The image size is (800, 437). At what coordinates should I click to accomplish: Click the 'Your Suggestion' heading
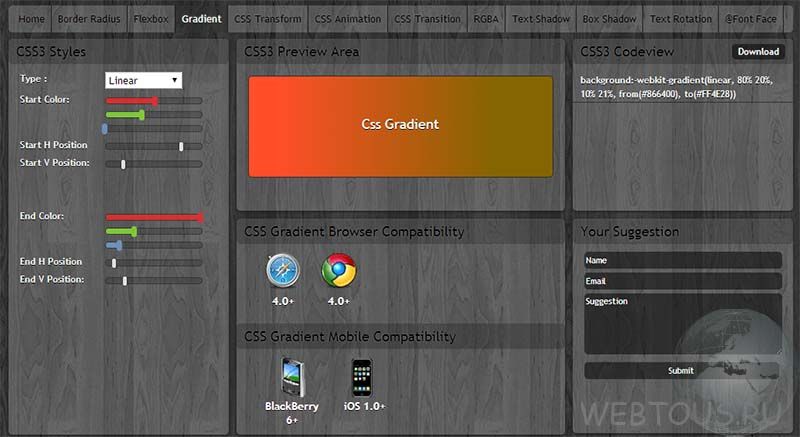coord(630,232)
